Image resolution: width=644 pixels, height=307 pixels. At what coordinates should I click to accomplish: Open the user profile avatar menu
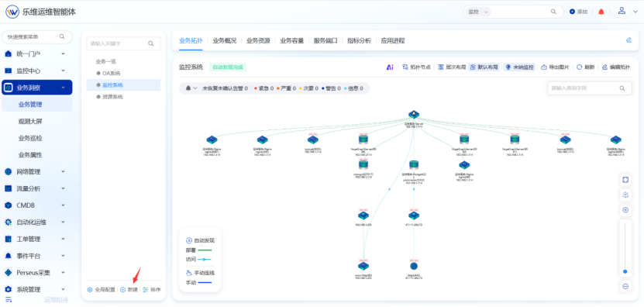coord(622,11)
